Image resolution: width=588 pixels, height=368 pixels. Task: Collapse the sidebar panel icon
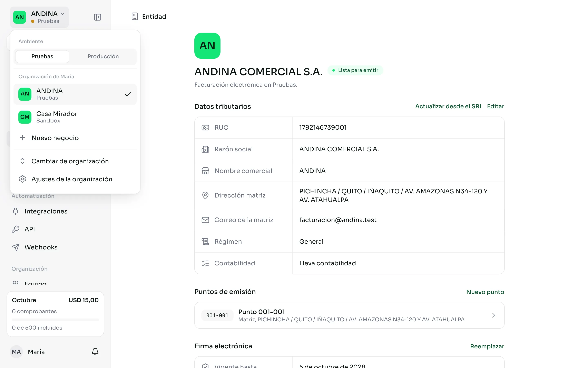(97, 17)
